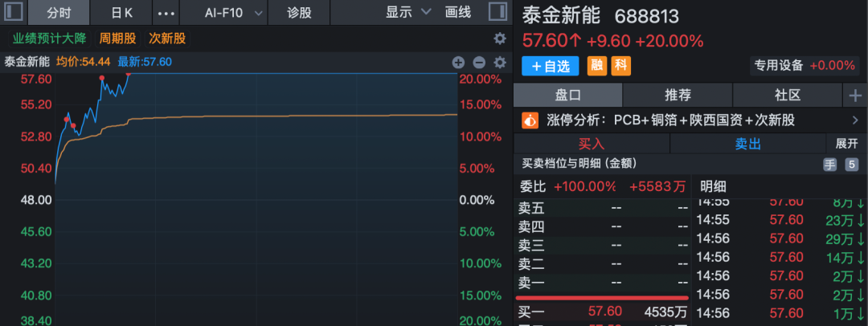This screenshot has height=326, width=868.
Task: Select 5-level depth toggle
Action: click(851, 164)
